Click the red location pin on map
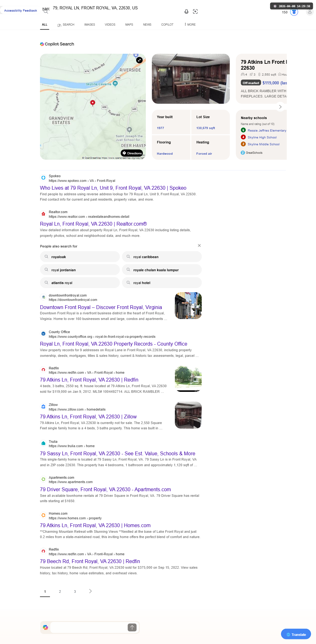316x644 pixels. pos(92,103)
